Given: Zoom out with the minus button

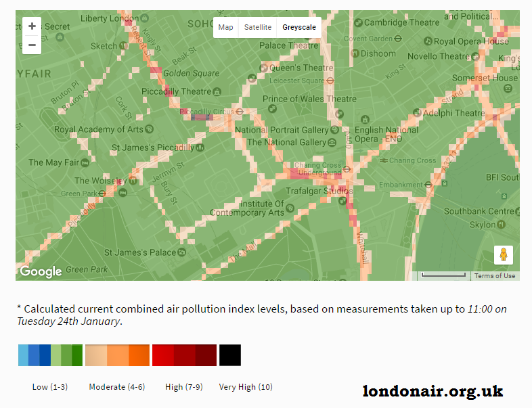Looking at the screenshot, I should (32, 45).
